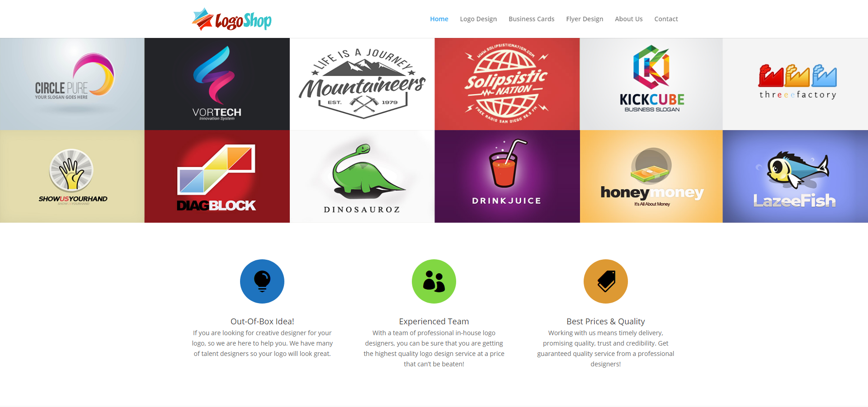Open the Solipsistic Nation red thumbnail

pyautogui.click(x=507, y=84)
